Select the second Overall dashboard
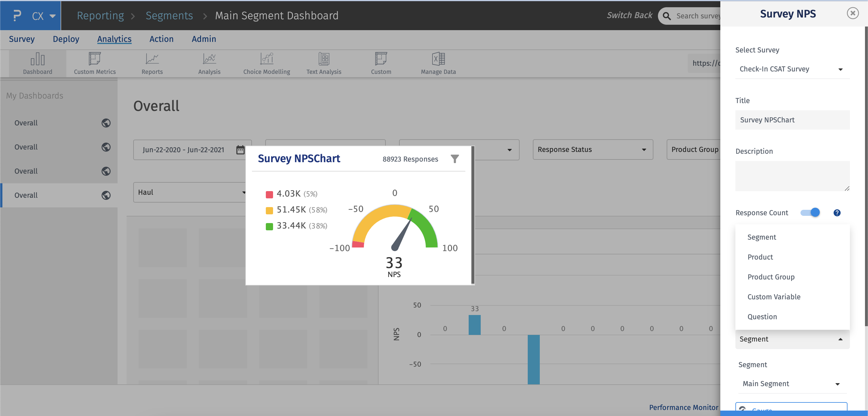868x416 pixels. 59,147
